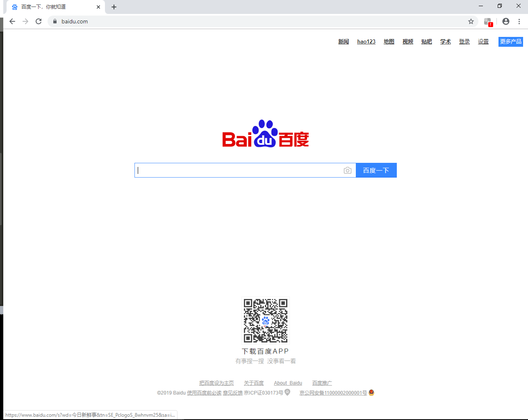This screenshot has width=528, height=420.
Task: Open the 意见反馈 feedback link
Action: (233, 393)
